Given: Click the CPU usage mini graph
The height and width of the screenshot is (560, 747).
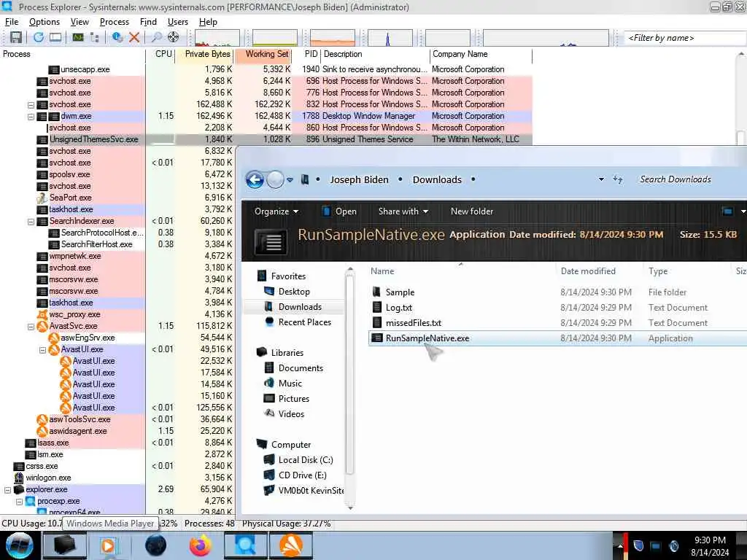Looking at the screenshot, I should point(217,38).
